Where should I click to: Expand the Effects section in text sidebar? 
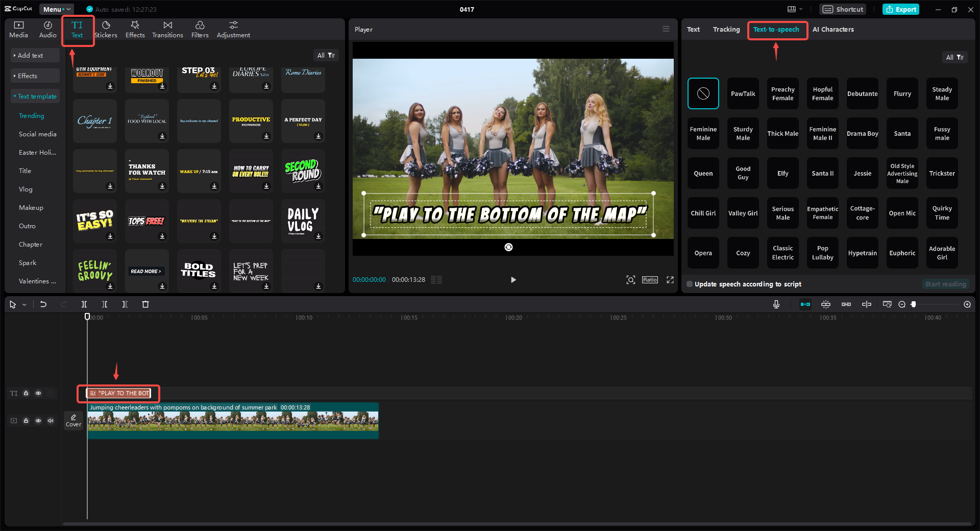pyautogui.click(x=35, y=76)
